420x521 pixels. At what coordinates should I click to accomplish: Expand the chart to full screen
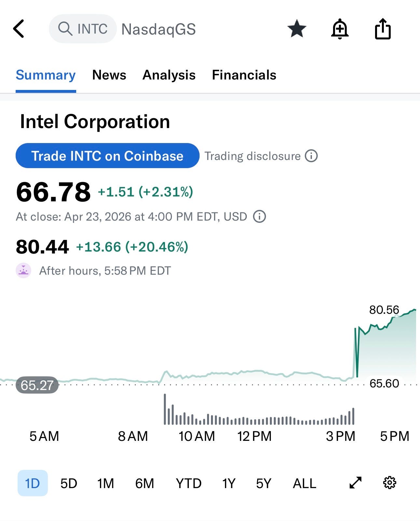[x=355, y=483]
